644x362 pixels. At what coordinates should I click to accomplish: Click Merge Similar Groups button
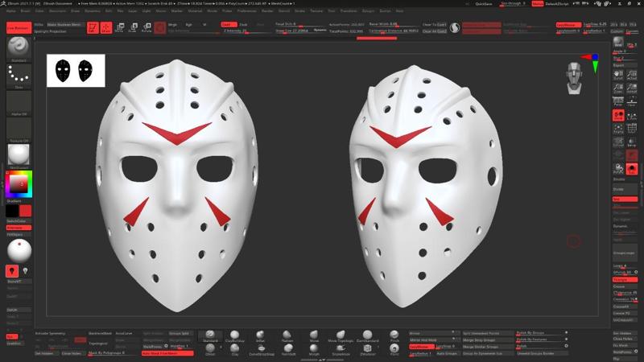(x=488, y=347)
